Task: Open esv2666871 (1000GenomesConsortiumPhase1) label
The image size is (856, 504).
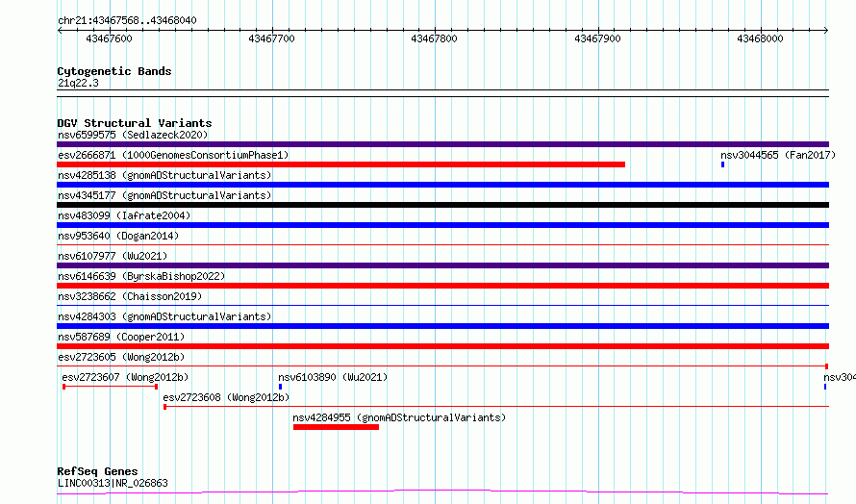Action: (173, 155)
